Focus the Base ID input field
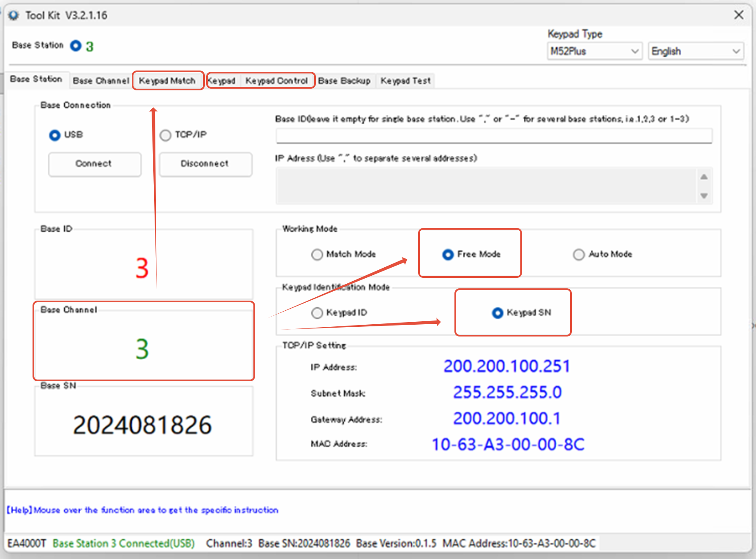Screen dimensions: 756x559 tap(494, 136)
